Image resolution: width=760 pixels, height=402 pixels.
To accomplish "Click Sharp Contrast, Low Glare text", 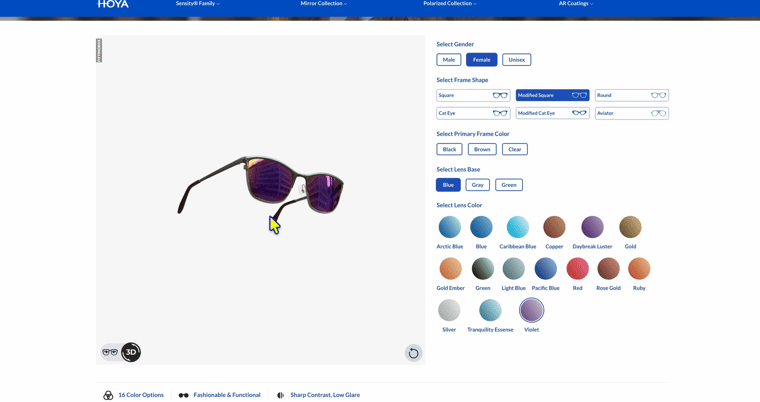I will tap(325, 395).
